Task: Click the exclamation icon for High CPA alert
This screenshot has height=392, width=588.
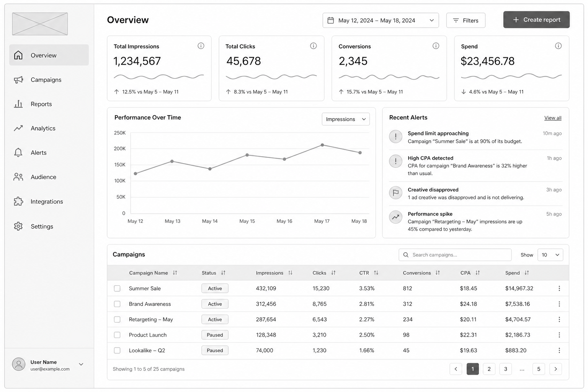Action: (396, 161)
